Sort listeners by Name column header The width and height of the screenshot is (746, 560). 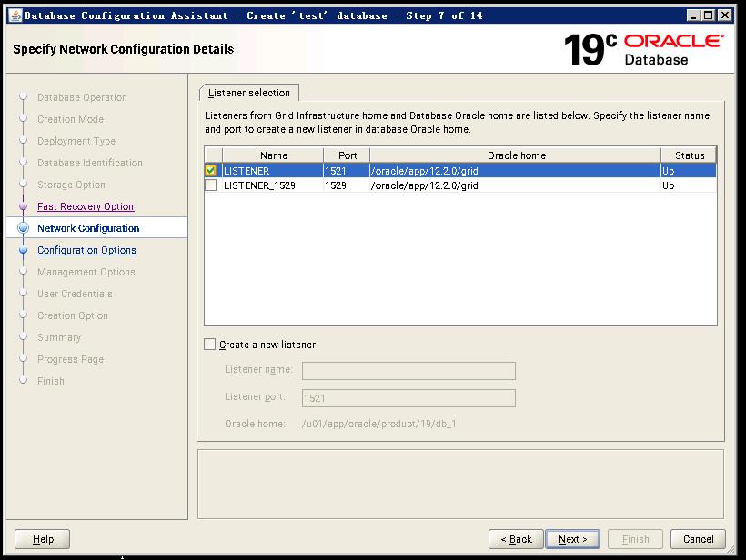tap(273, 155)
